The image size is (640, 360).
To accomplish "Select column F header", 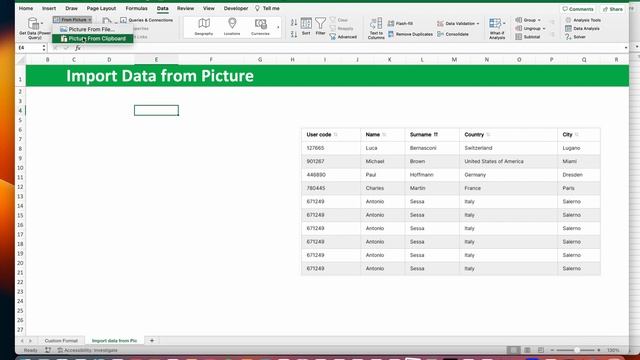I will click(211, 60).
